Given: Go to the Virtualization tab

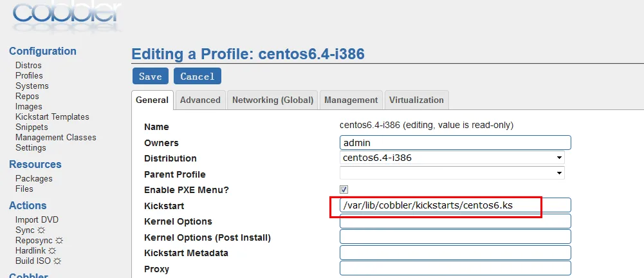Looking at the screenshot, I should [416, 100].
